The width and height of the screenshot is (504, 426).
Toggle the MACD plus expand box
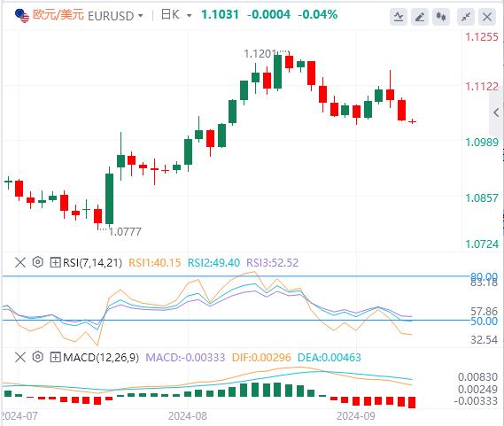click(55, 357)
